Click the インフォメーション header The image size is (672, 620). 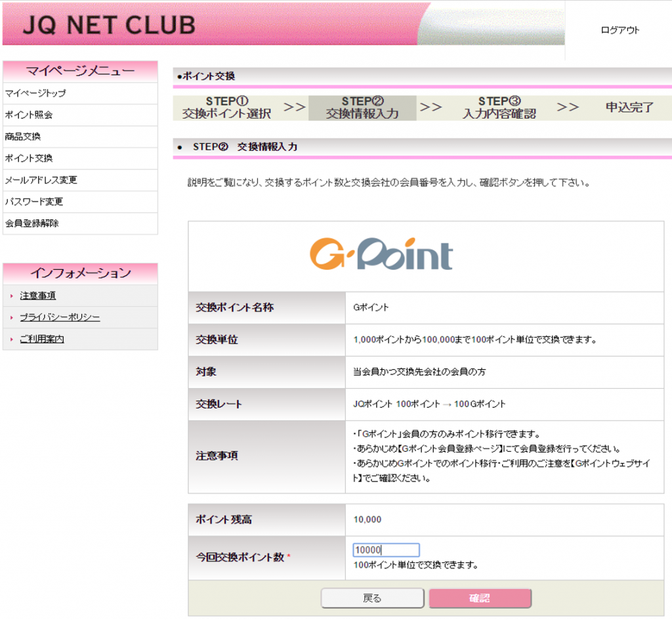(x=80, y=273)
